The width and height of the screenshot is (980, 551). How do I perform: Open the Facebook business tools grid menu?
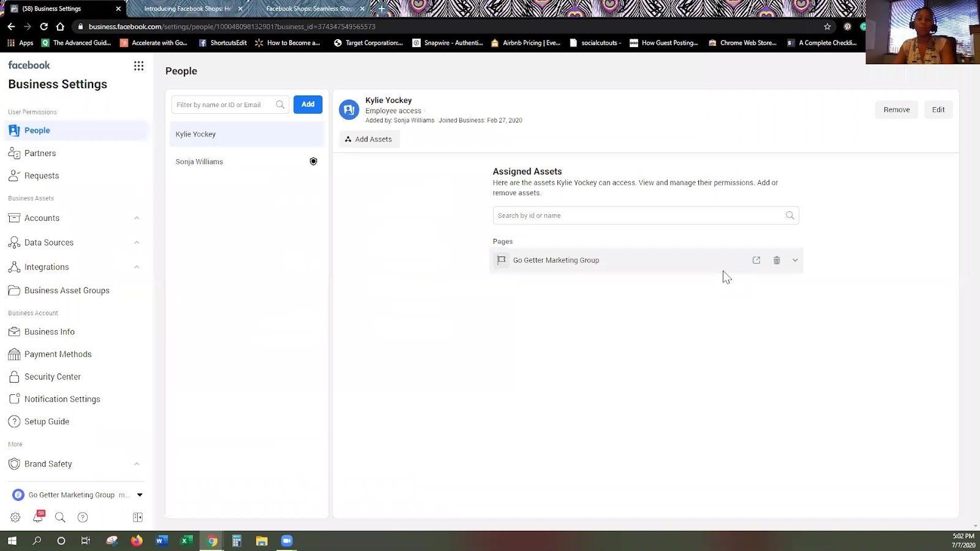(x=139, y=66)
